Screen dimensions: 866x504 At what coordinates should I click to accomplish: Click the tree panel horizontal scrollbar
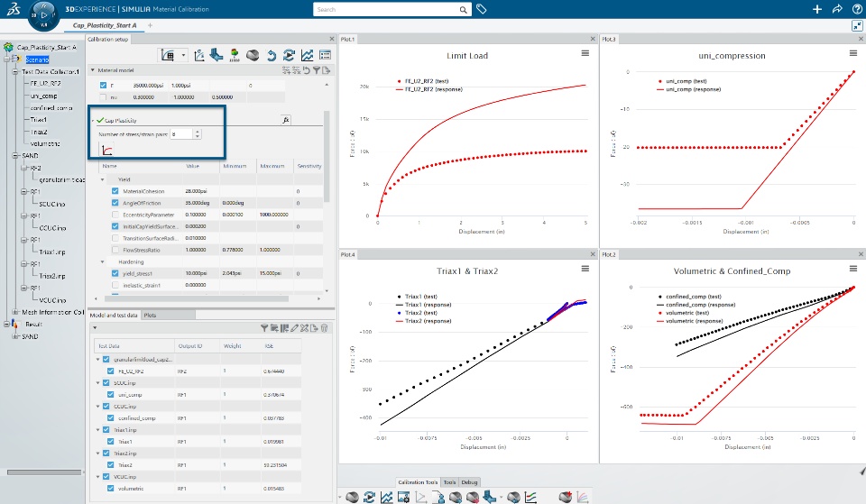44,472
